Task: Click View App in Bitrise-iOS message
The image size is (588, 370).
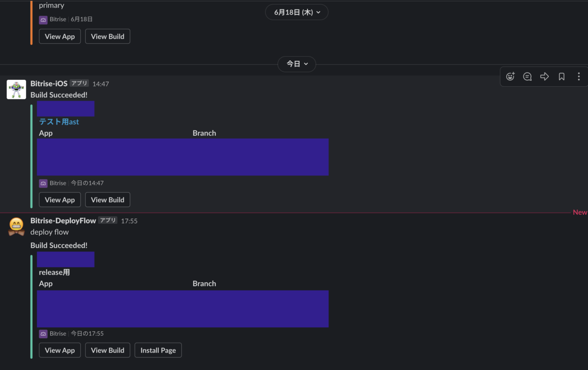Action: 60,200
